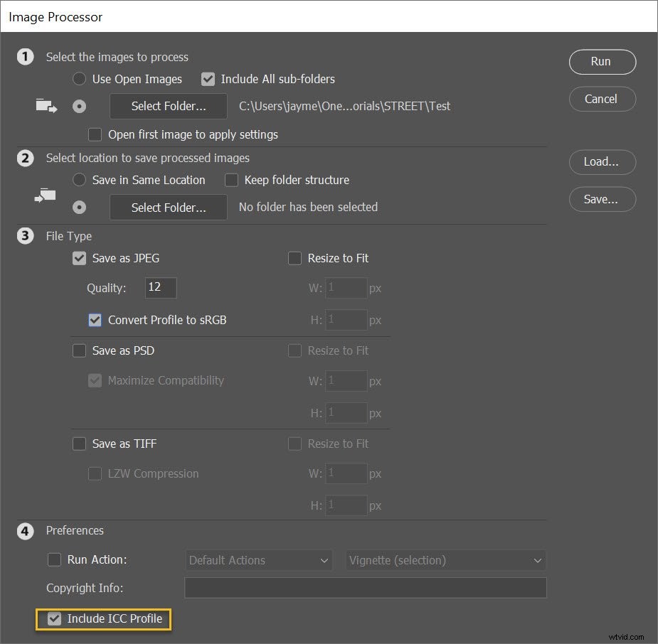This screenshot has width=658, height=644.
Task: Disable Include All sub-folders
Action: point(208,79)
